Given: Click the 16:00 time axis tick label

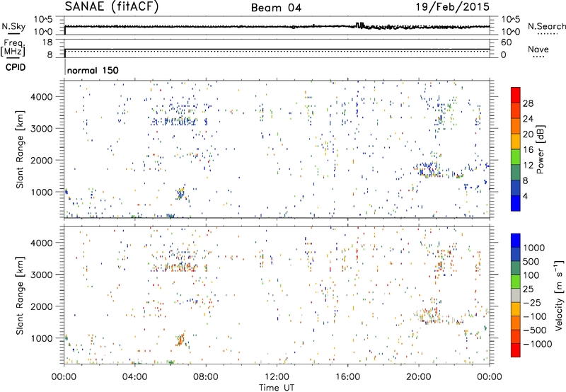Looking at the screenshot, I should tap(347, 377).
